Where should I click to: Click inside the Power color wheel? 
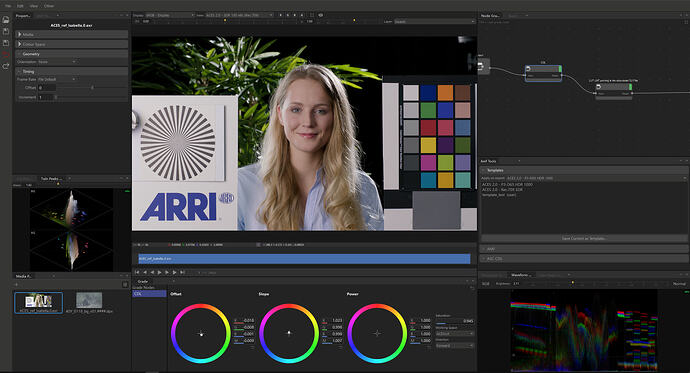[377, 333]
